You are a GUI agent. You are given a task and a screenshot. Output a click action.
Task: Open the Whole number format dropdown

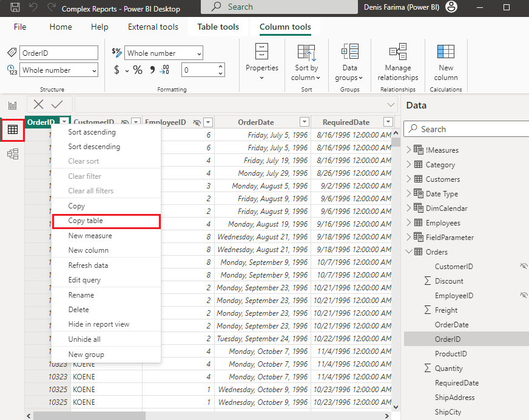164,53
